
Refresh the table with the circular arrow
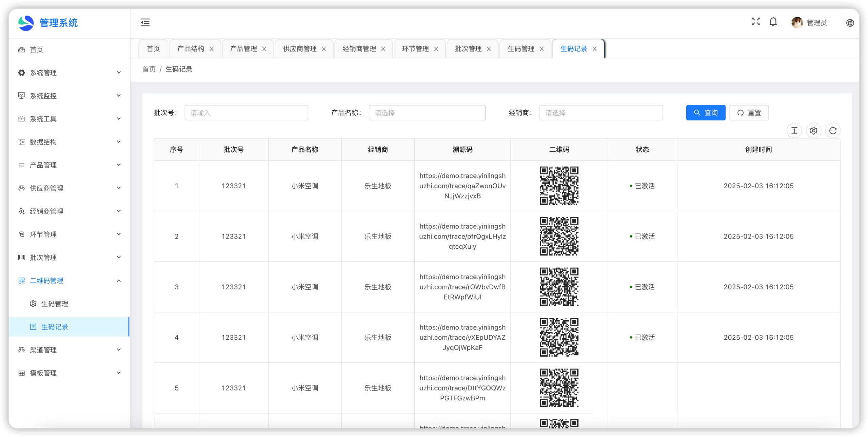(833, 131)
